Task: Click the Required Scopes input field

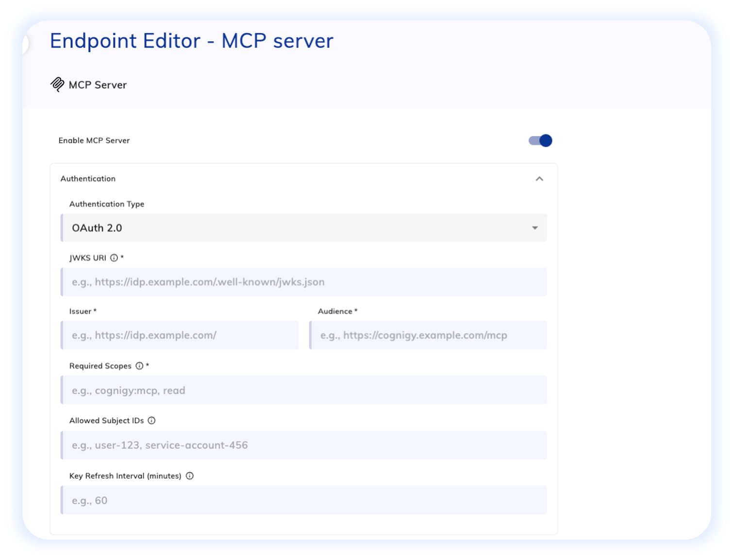Action: click(x=304, y=390)
